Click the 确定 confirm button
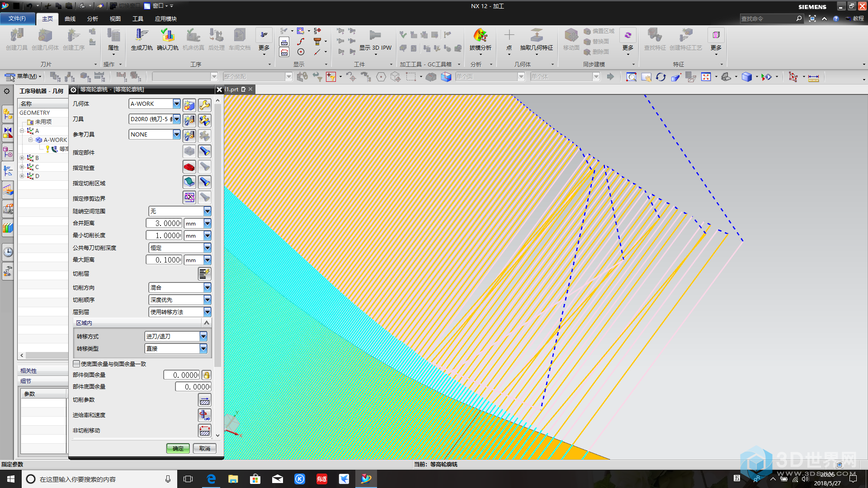 coord(177,448)
